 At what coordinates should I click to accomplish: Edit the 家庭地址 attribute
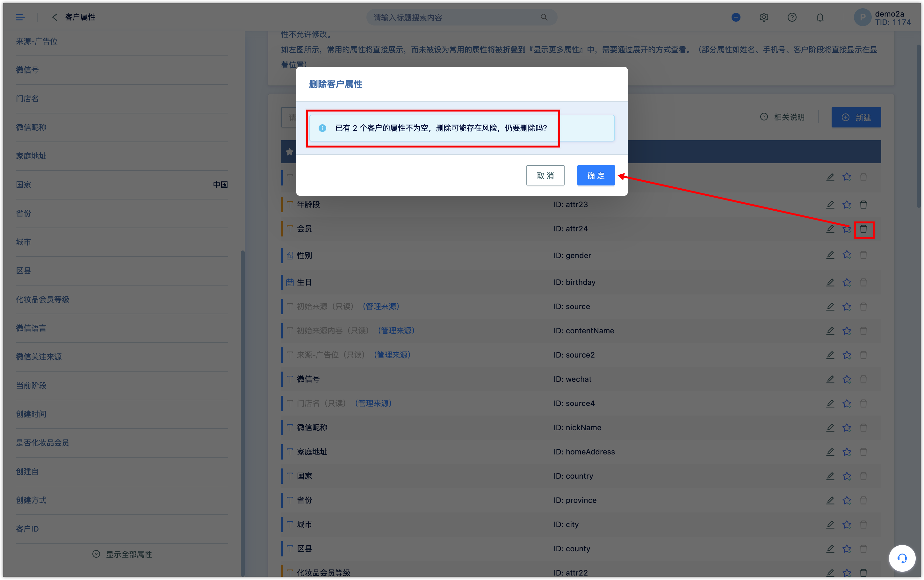click(830, 452)
